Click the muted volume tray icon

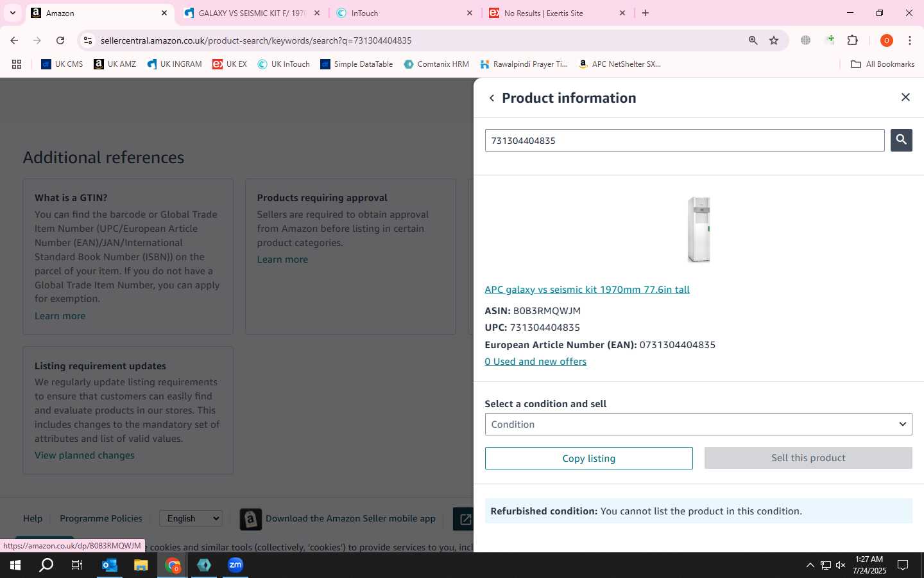[x=841, y=565]
